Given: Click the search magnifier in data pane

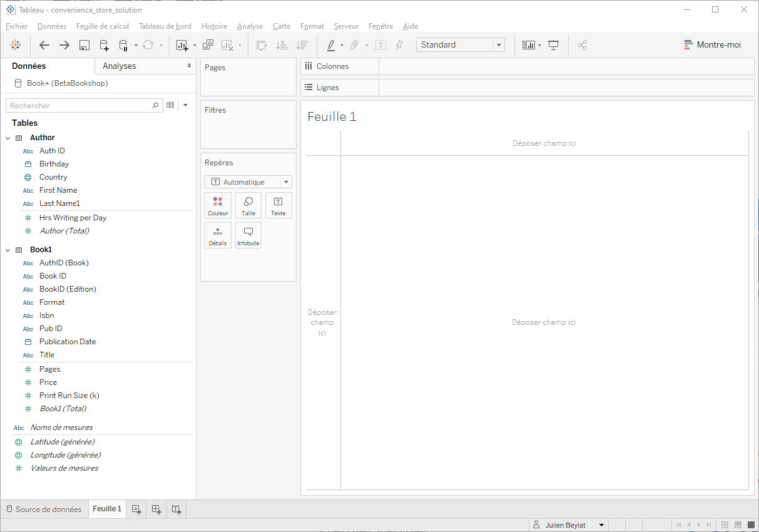Looking at the screenshot, I should pyautogui.click(x=156, y=106).
